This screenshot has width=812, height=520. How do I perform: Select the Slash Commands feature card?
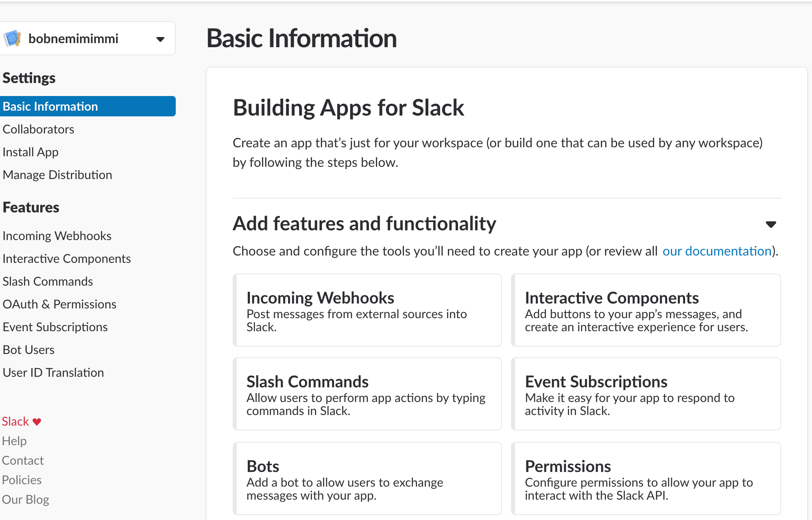point(367,394)
